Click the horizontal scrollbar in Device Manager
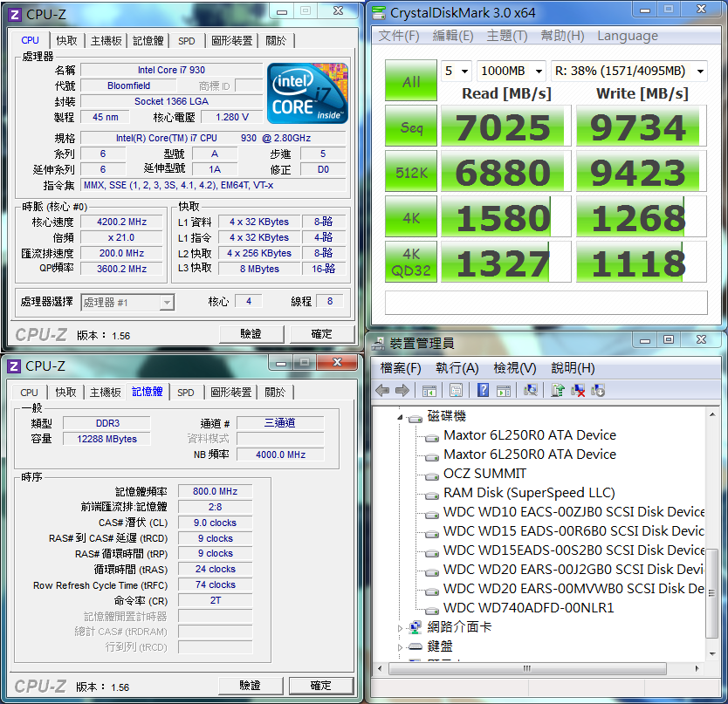Image resolution: width=728 pixels, height=704 pixels. click(527, 669)
